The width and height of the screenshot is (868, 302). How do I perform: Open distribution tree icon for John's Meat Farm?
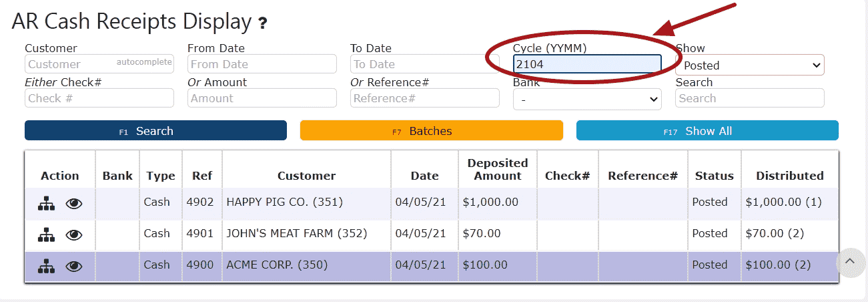tap(46, 235)
